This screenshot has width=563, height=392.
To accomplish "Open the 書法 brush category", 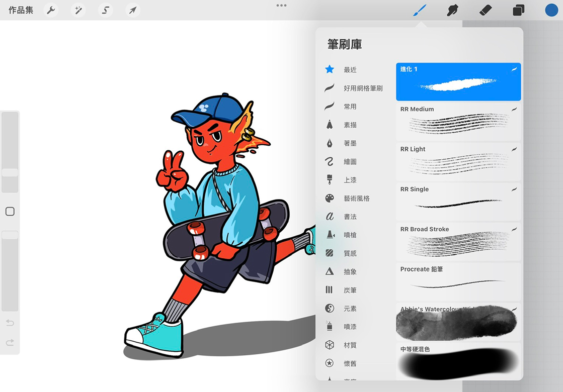I will 350,217.
